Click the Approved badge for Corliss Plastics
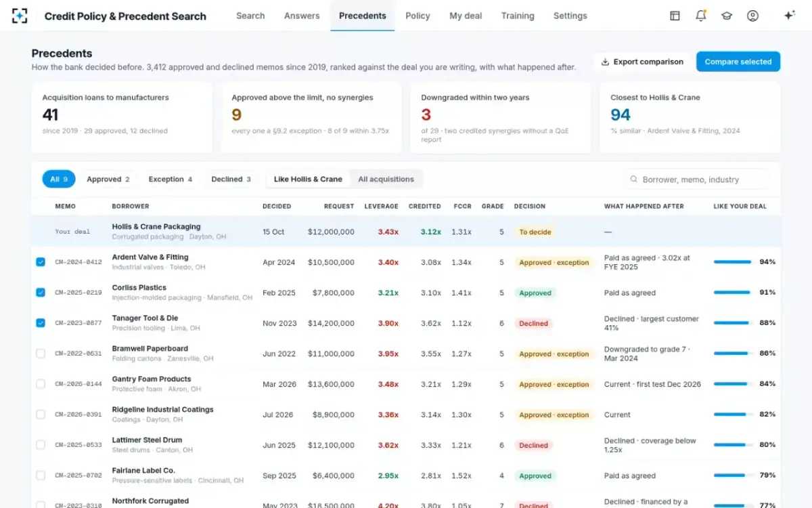812x508 pixels. (x=535, y=293)
